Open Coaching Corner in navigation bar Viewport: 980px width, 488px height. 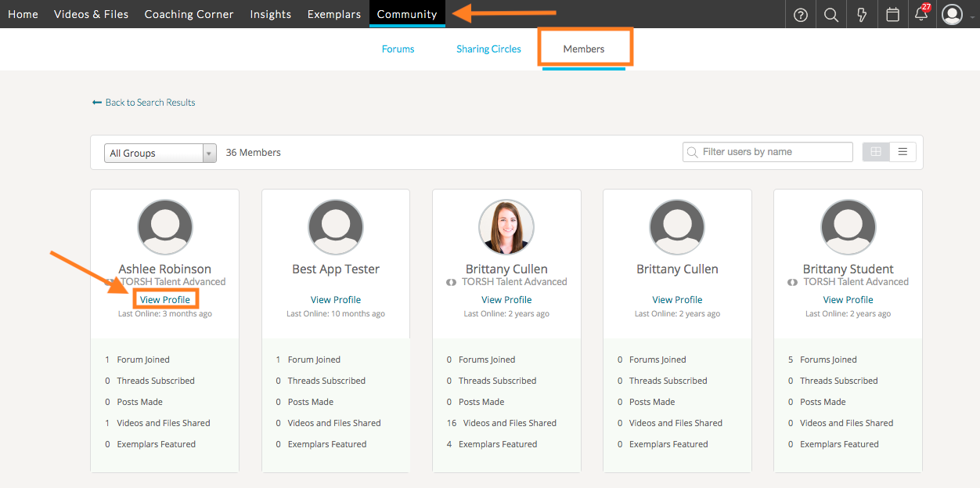click(x=189, y=14)
